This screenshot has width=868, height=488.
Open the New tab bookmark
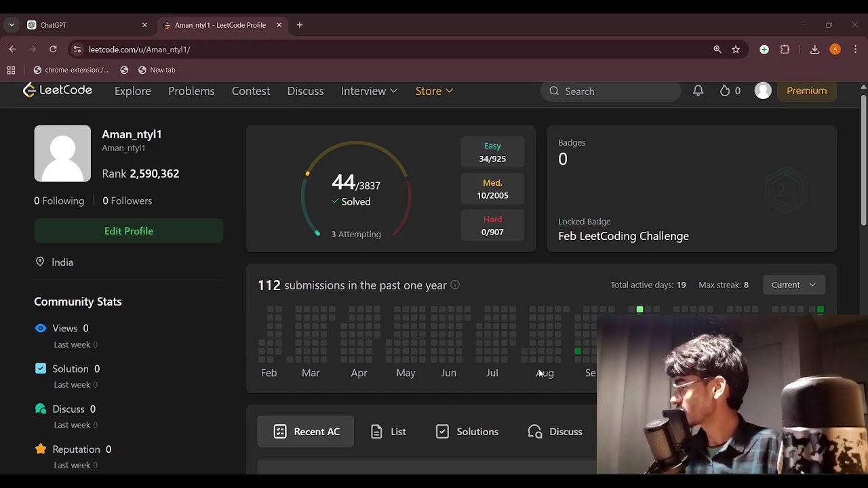tap(157, 70)
